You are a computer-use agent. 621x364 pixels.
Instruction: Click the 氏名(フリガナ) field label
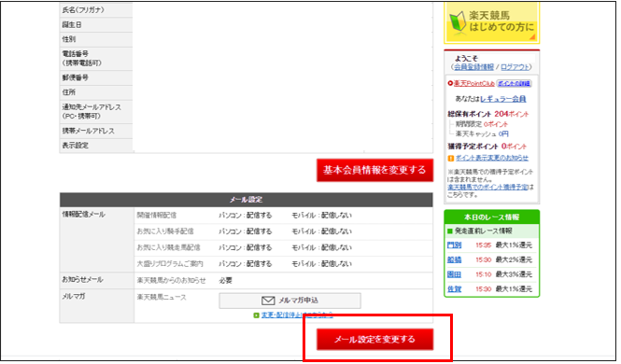click(83, 10)
